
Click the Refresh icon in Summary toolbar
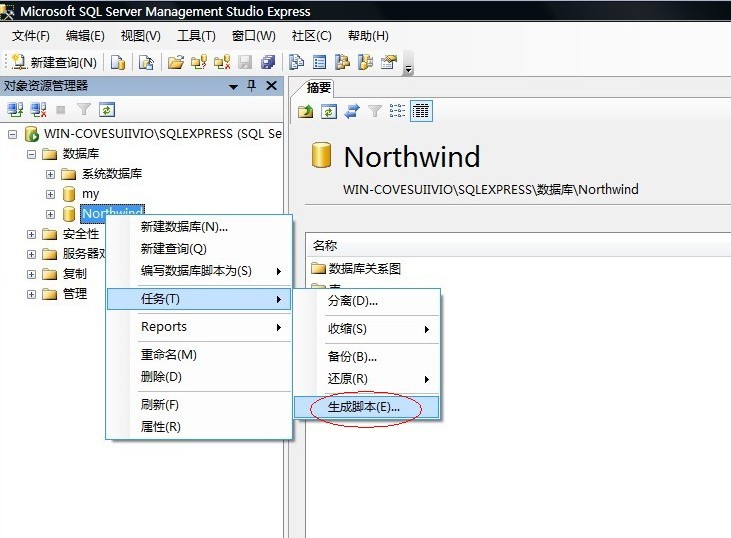(x=329, y=111)
